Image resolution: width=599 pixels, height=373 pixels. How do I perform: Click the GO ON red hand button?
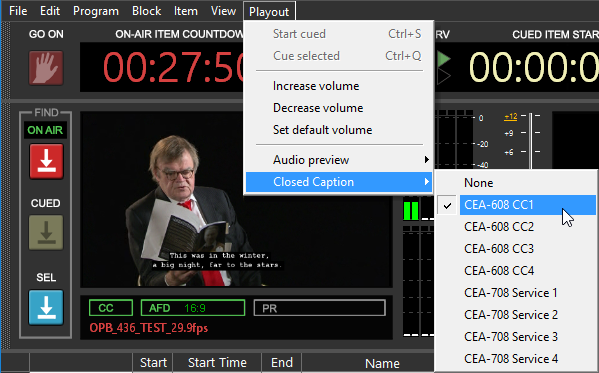coord(46,68)
